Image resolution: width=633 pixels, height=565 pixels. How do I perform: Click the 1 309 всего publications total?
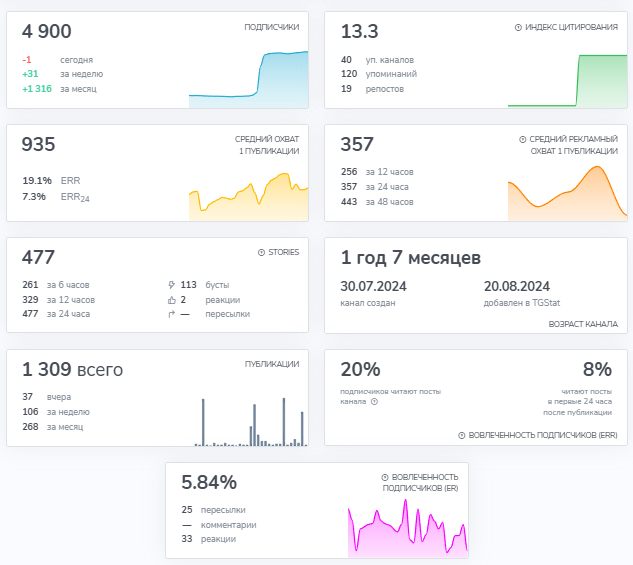tap(73, 370)
